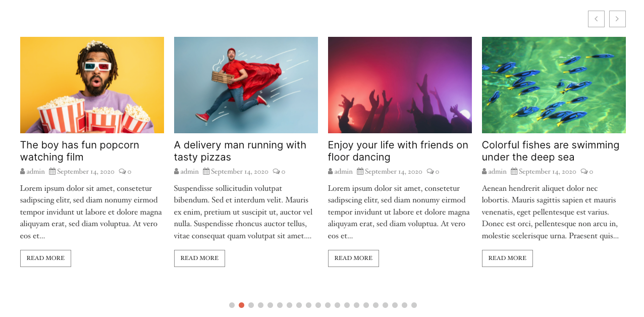Click the date link on floor dancing post
Viewport: 644px width, 317px height.
click(393, 172)
